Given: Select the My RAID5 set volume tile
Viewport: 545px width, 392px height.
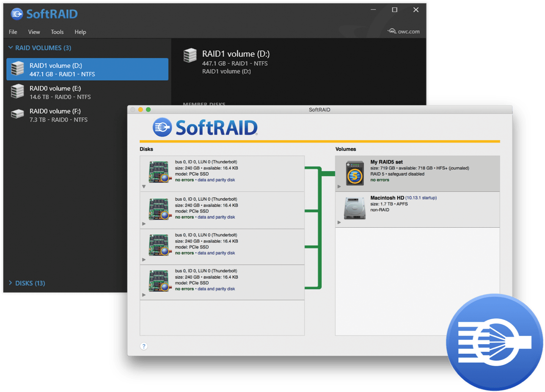Looking at the screenshot, I should coord(418,174).
